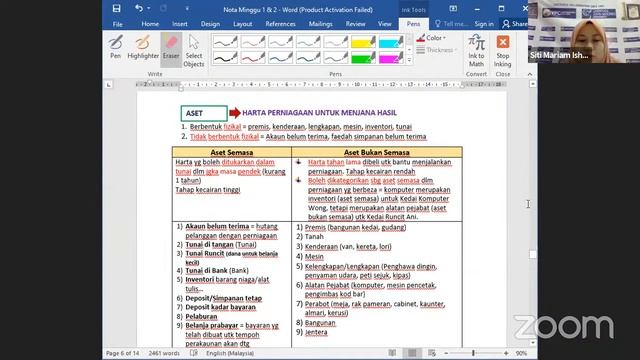Viewport: 640px width, 360px height.
Task: Switch to the Insert tab
Action: tap(180, 24)
